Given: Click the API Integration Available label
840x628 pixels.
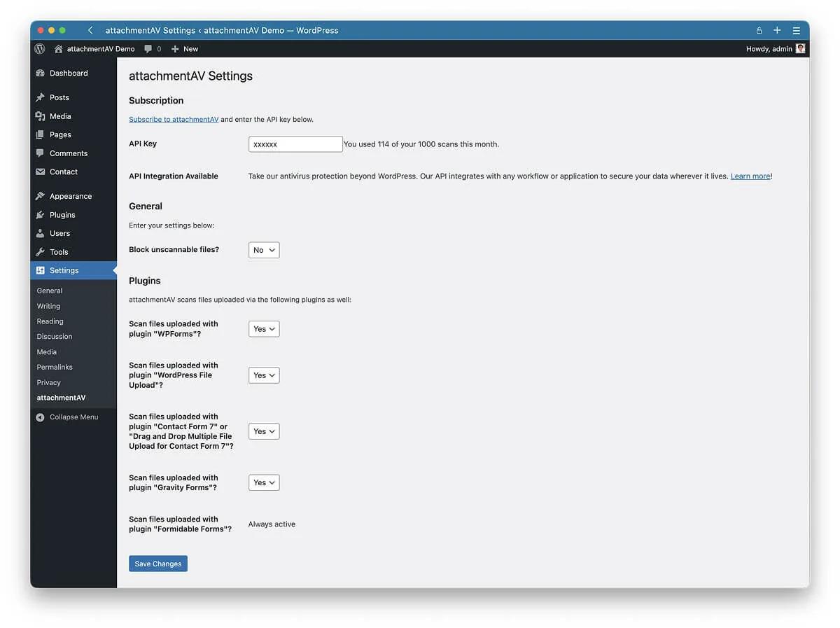Looking at the screenshot, I should 174,176.
